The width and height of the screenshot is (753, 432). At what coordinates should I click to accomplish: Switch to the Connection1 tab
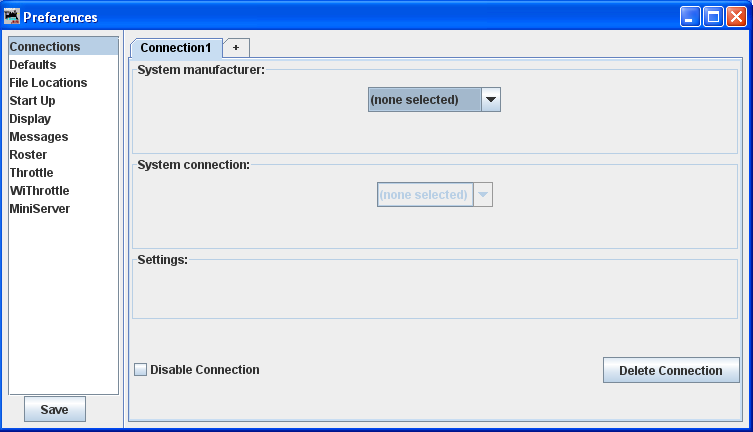[176, 48]
